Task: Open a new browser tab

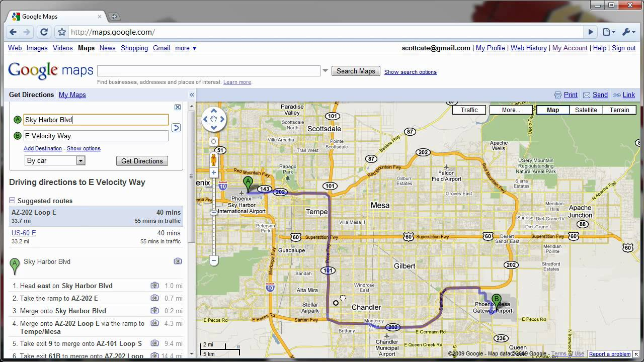Action: click(114, 17)
